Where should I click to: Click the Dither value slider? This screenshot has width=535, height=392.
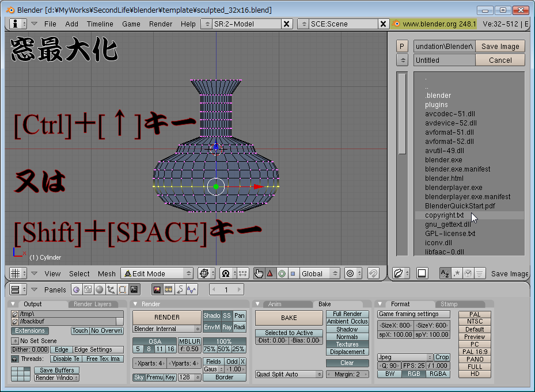click(x=30, y=350)
